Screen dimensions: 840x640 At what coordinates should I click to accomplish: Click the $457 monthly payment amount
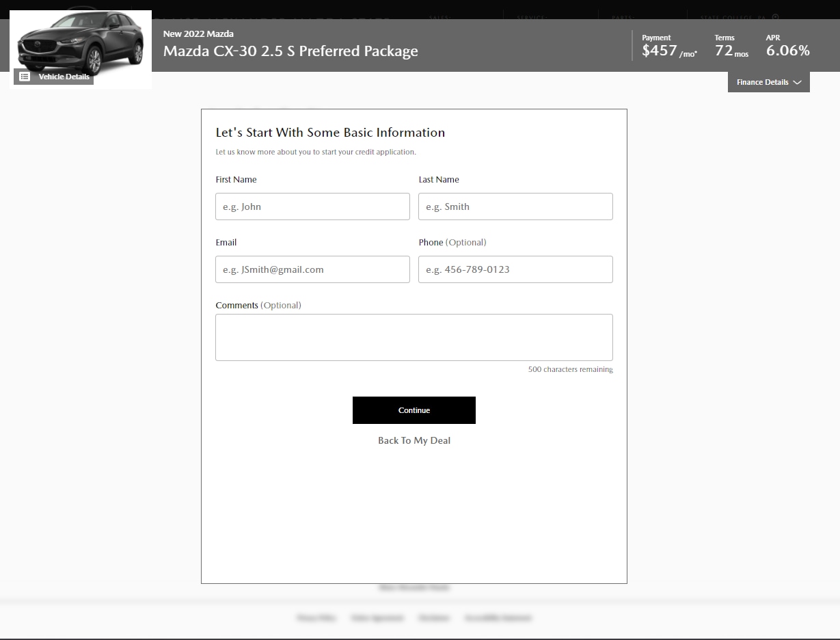click(x=669, y=51)
